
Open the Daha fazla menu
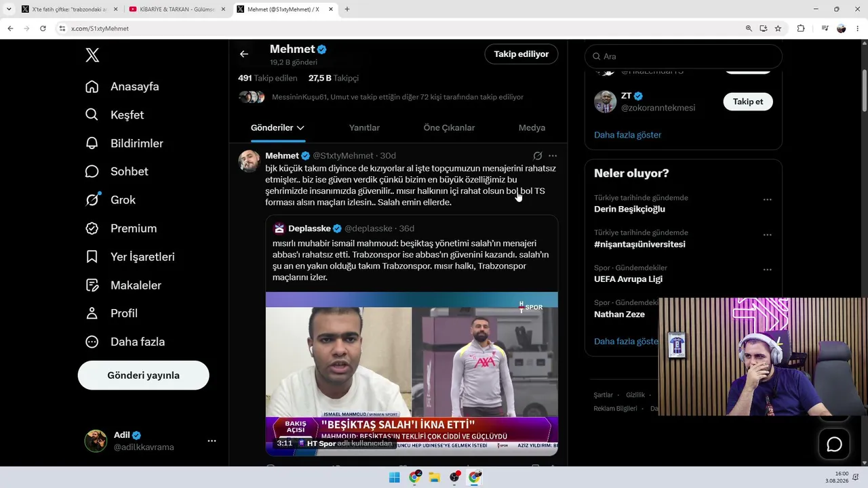125,342
